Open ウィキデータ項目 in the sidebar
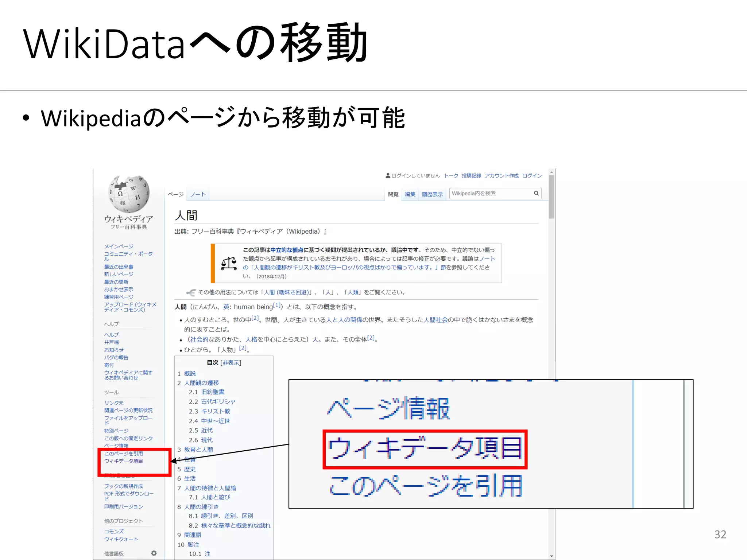 124,461
